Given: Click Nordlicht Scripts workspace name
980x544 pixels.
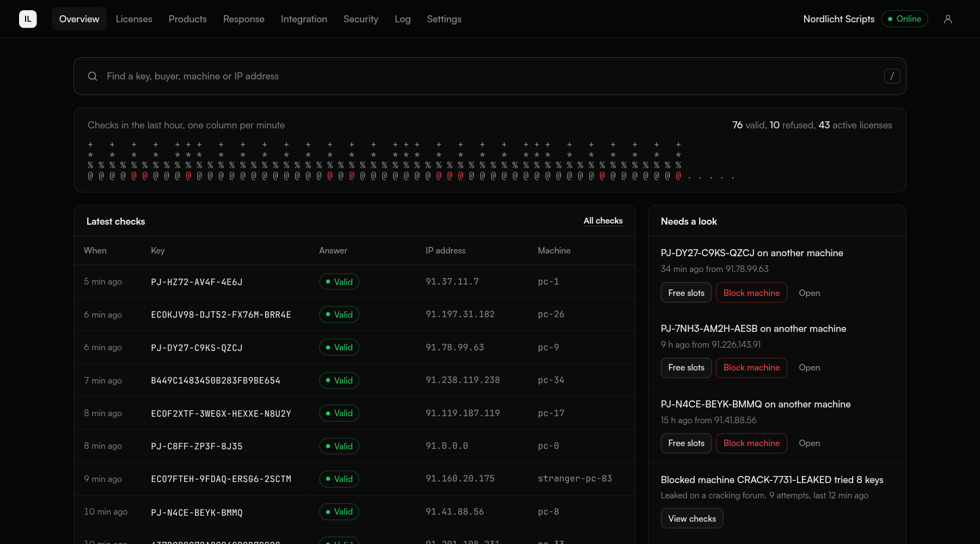Looking at the screenshot, I should [839, 19].
